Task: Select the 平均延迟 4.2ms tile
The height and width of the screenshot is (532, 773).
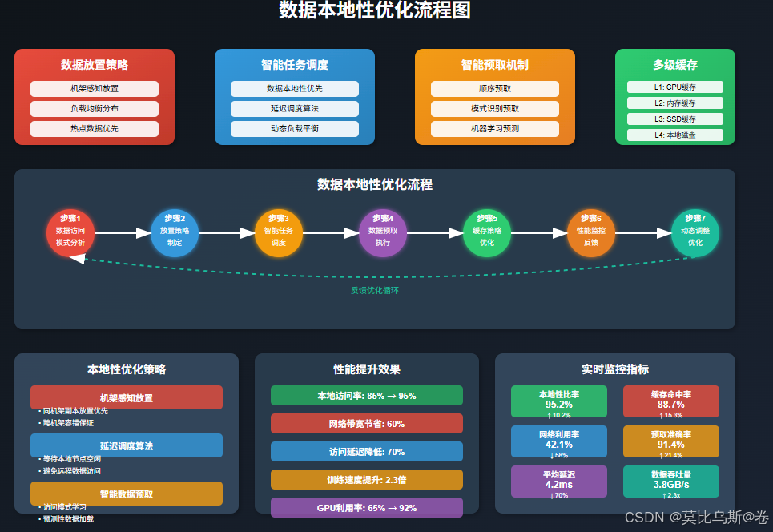Action: coord(558,482)
